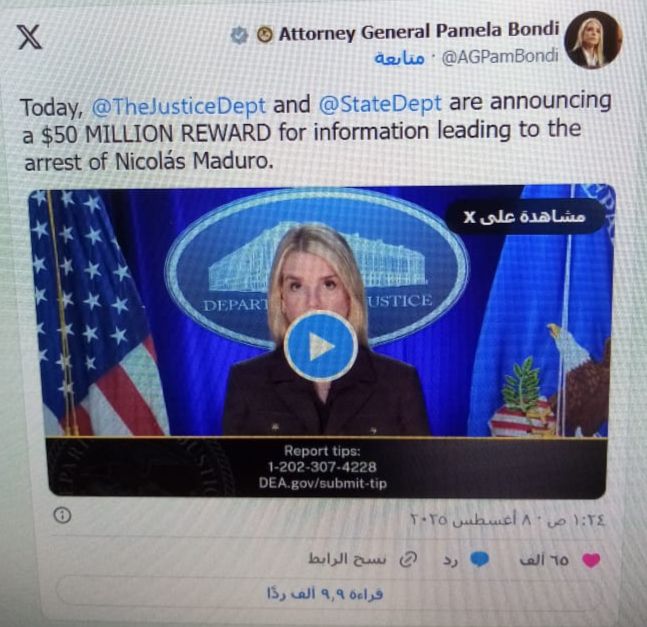Open the @TheJusticeDept mention
The height and width of the screenshot is (627, 647).
tap(178, 106)
